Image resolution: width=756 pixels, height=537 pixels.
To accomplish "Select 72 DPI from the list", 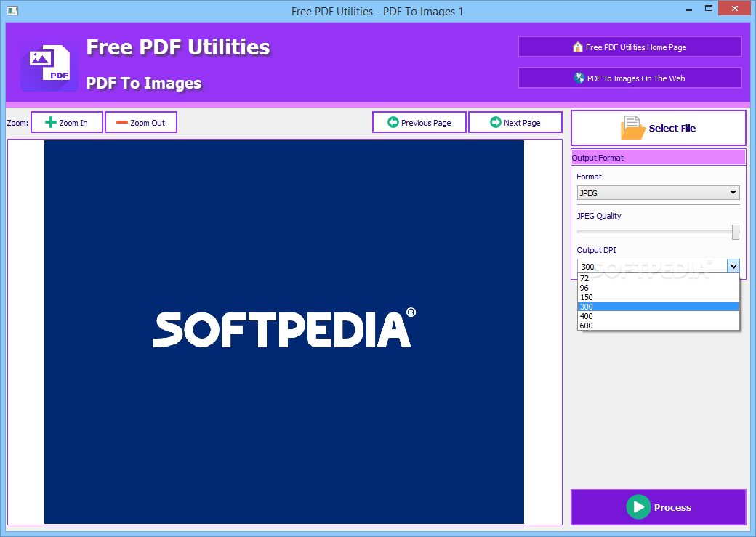I will 658,278.
